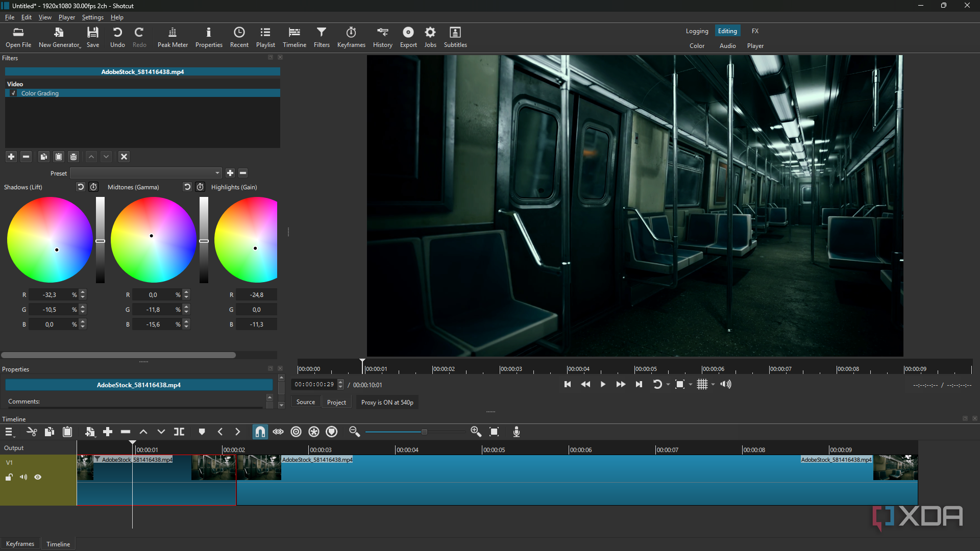
Task: Switch to the Color layout
Action: (x=697, y=46)
